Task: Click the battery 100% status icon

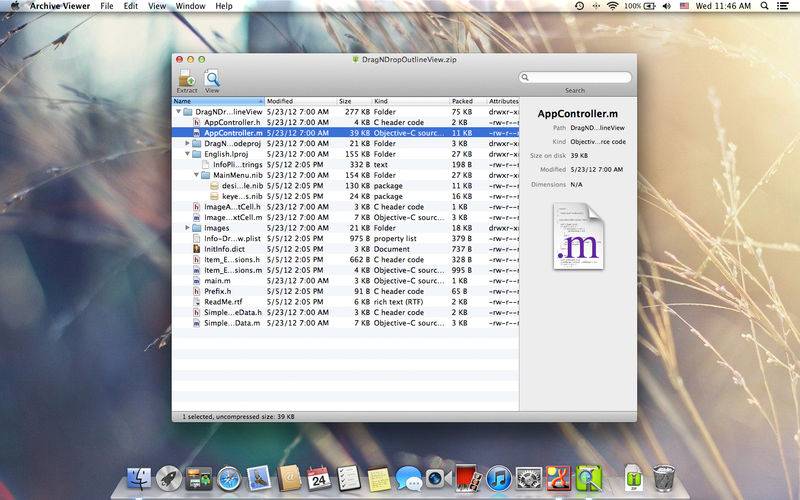Action: click(x=639, y=6)
